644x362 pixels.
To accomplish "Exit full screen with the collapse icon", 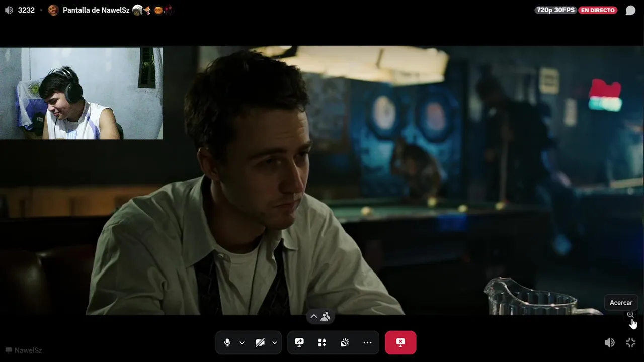I will click(x=630, y=342).
